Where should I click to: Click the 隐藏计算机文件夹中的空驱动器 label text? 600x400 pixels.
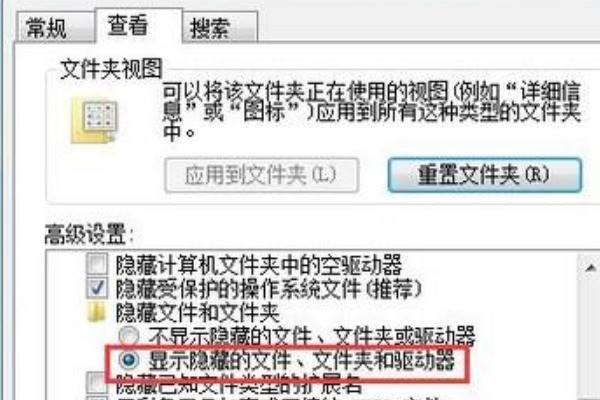pyautogui.click(x=259, y=264)
